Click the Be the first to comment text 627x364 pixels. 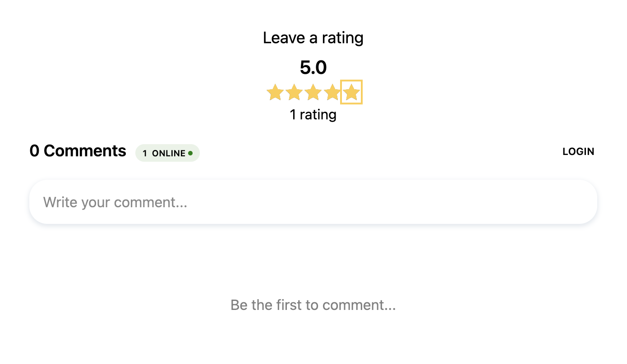(313, 305)
